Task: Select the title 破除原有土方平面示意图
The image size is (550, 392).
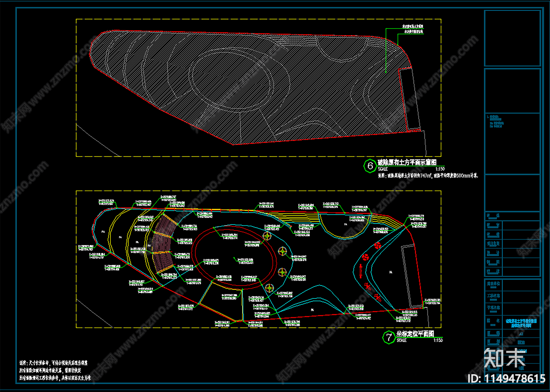Action: tap(407, 162)
